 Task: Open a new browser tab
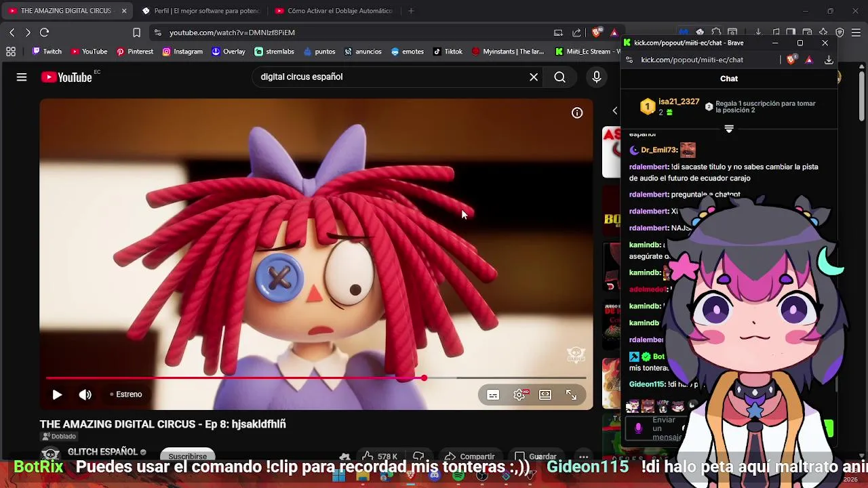[x=411, y=11]
